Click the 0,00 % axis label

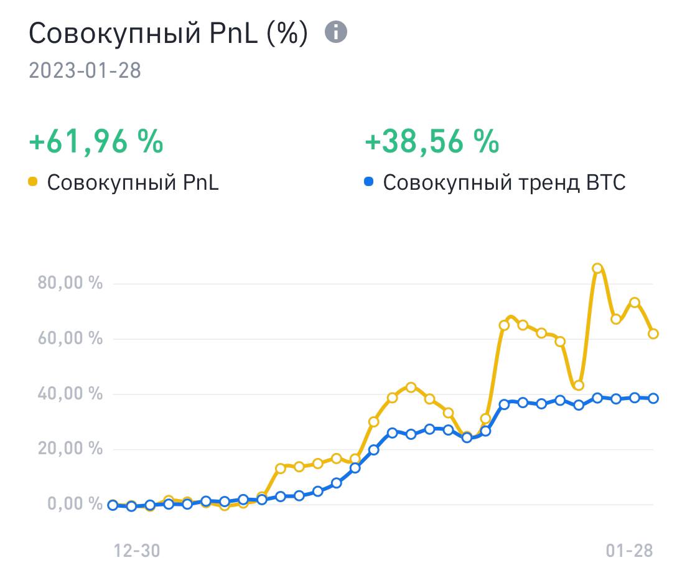tap(75, 503)
